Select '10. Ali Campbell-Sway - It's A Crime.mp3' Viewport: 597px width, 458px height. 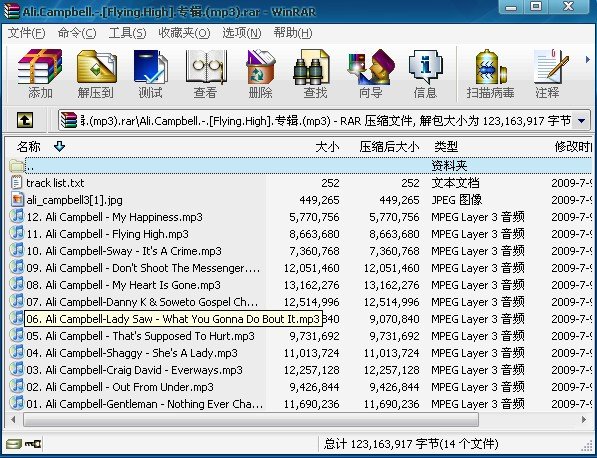tap(124, 251)
